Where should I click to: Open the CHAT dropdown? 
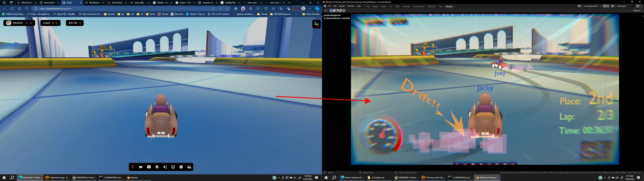coord(50,23)
